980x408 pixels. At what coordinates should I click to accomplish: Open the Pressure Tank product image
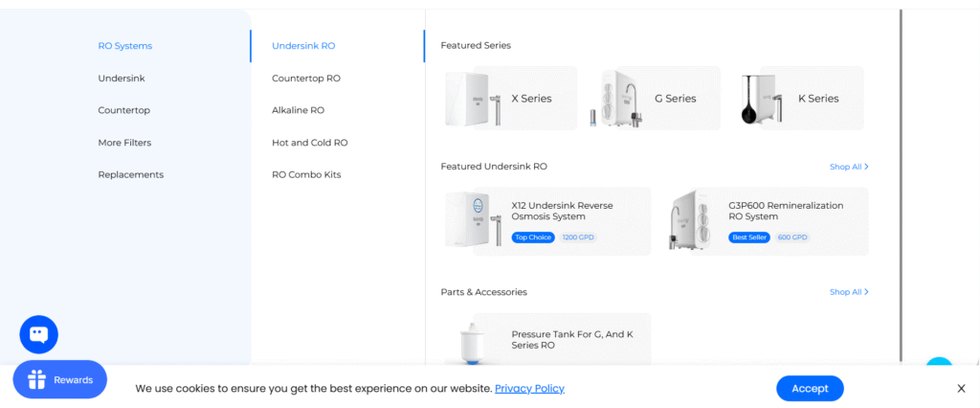point(472,343)
